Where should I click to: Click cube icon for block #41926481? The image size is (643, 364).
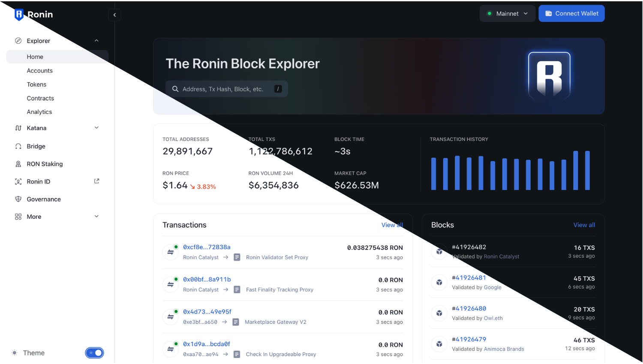(x=439, y=282)
